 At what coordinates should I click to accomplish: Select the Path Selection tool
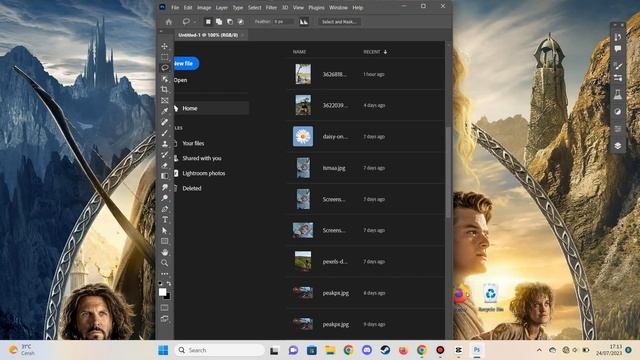pos(164,230)
